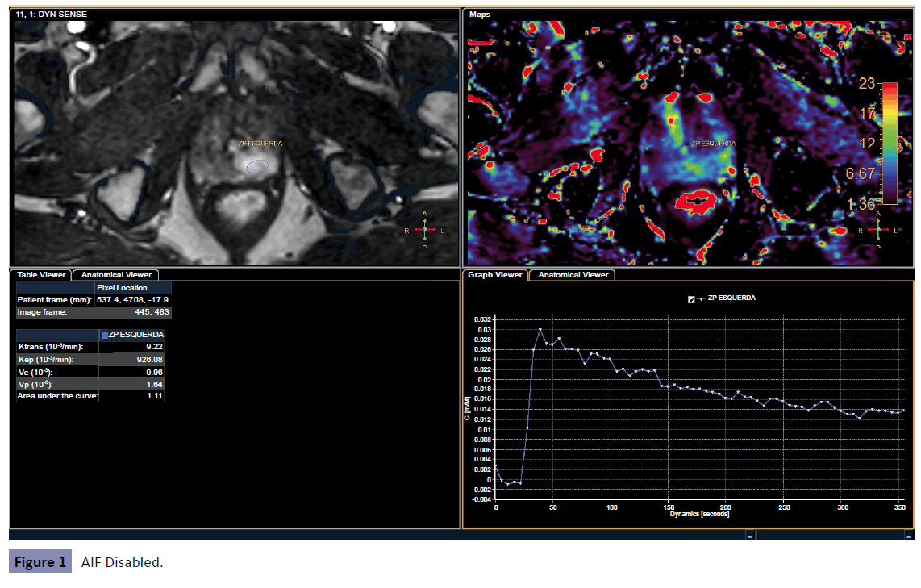The height and width of the screenshot is (588, 921).
Task: Click the blue ZP ESQUERDA color square in table
Action: pyautogui.click(x=104, y=335)
